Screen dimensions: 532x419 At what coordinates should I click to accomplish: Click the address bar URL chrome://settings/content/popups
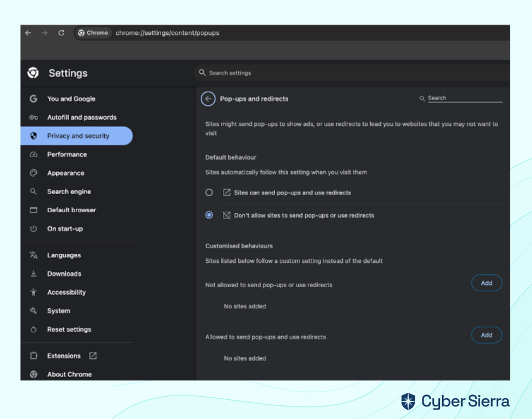tap(167, 33)
